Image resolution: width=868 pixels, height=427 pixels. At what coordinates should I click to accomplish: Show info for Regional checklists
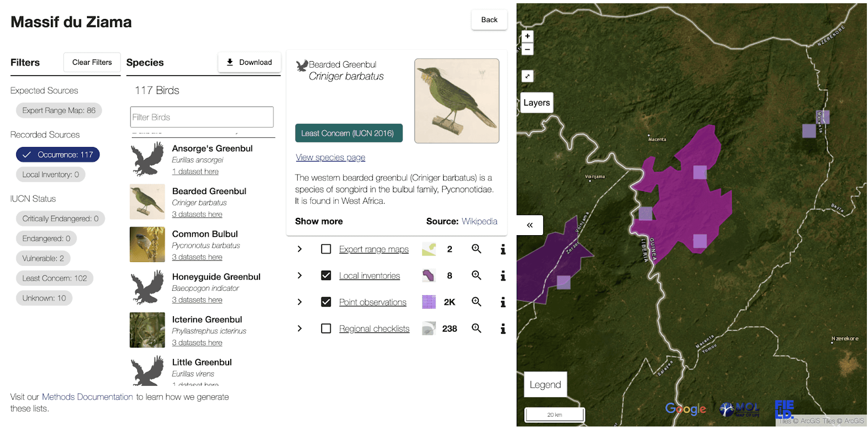pyautogui.click(x=503, y=329)
